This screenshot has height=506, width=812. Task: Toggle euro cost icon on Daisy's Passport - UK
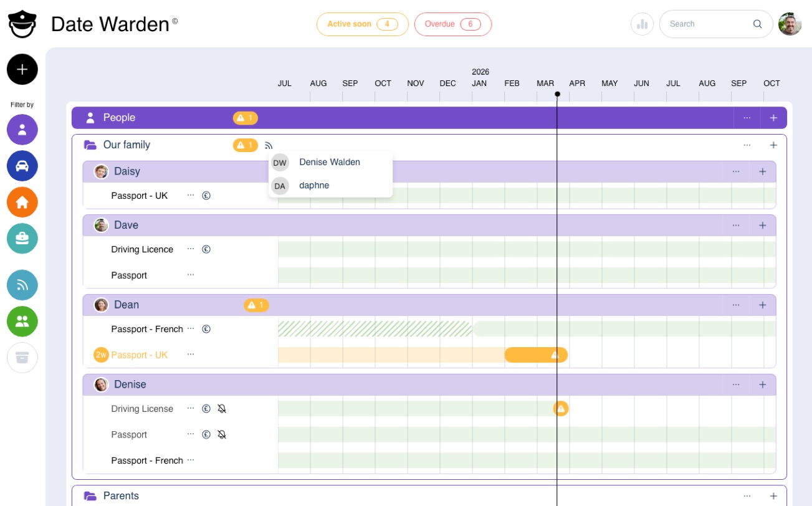click(x=206, y=196)
